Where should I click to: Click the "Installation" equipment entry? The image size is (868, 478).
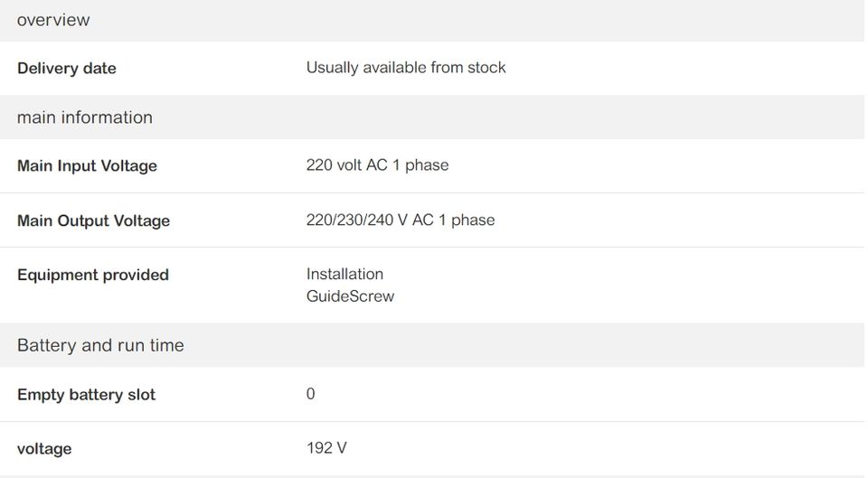(x=344, y=274)
